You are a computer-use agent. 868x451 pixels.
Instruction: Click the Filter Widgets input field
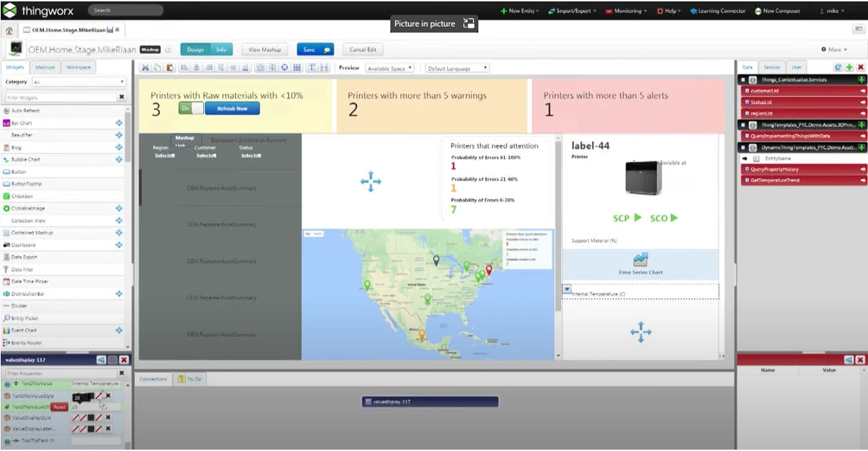[61, 97]
